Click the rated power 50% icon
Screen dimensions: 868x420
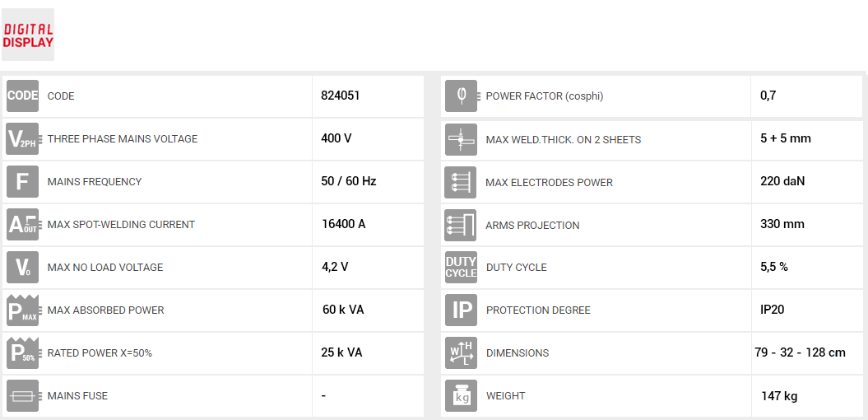pyautogui.click(x=22, y=352)
